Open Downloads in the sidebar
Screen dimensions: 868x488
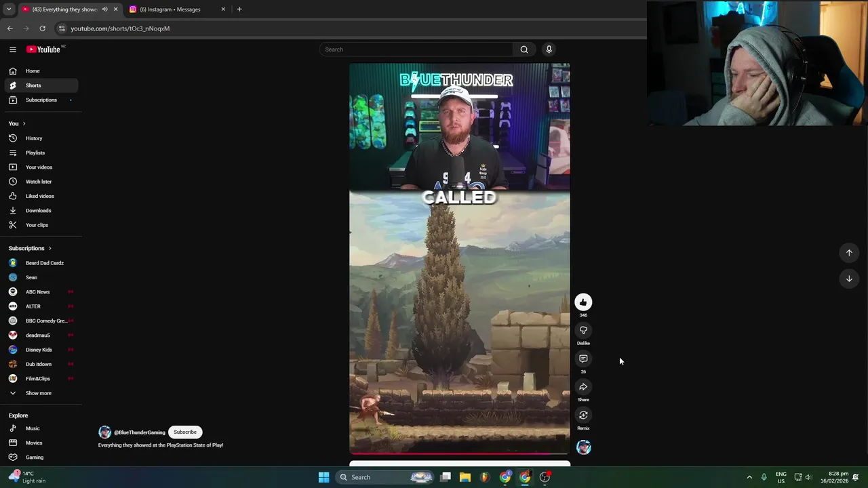click(x=41, y=210)
